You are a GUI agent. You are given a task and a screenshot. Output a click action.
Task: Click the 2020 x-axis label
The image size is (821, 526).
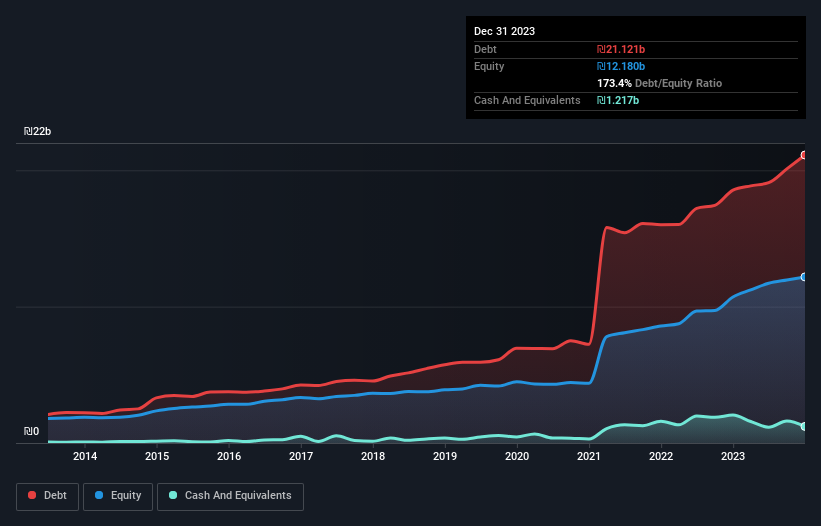pos(517,456)
